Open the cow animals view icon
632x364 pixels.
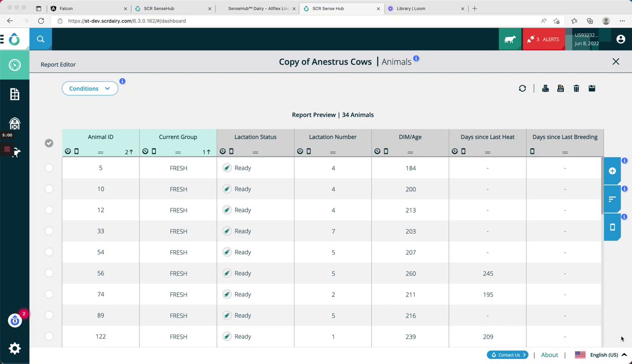click(510, 39)
